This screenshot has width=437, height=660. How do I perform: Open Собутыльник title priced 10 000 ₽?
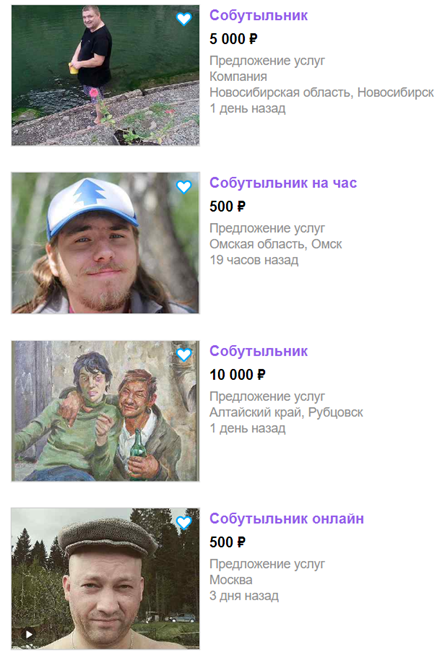click(x=258, y=351)
